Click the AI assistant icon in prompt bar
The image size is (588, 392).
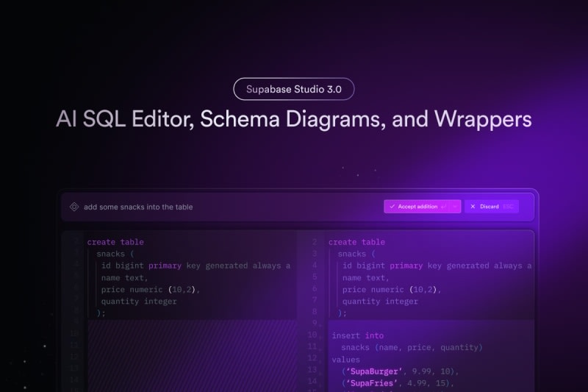tap(73, 207)
